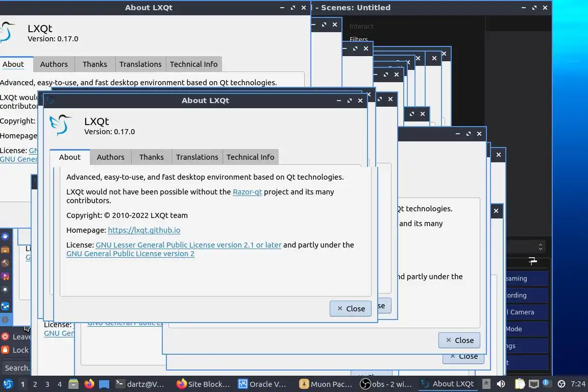588x392 pixels.
Task: Focus the start menu Search field
Action: click(x=16, y=368)
